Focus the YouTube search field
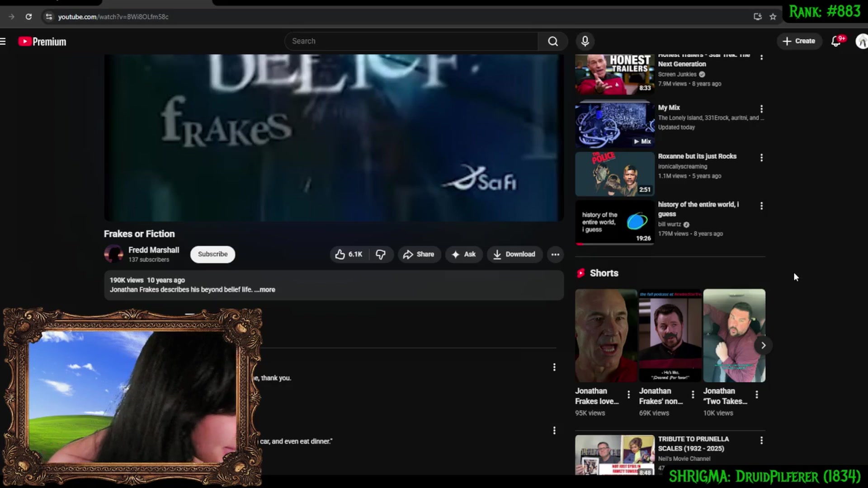 click(411, 41)
